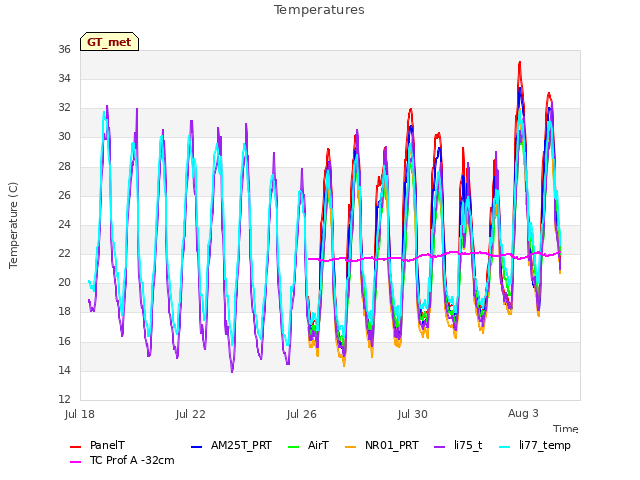The height and width of the screenshot is (480, 640).
Task: Click the 28 y-axis tick label
Action: pos(64,166)
